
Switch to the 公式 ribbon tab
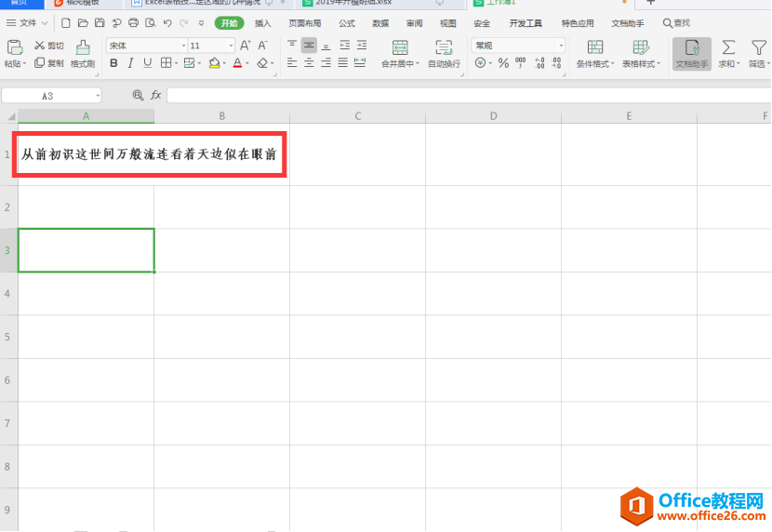347,23
